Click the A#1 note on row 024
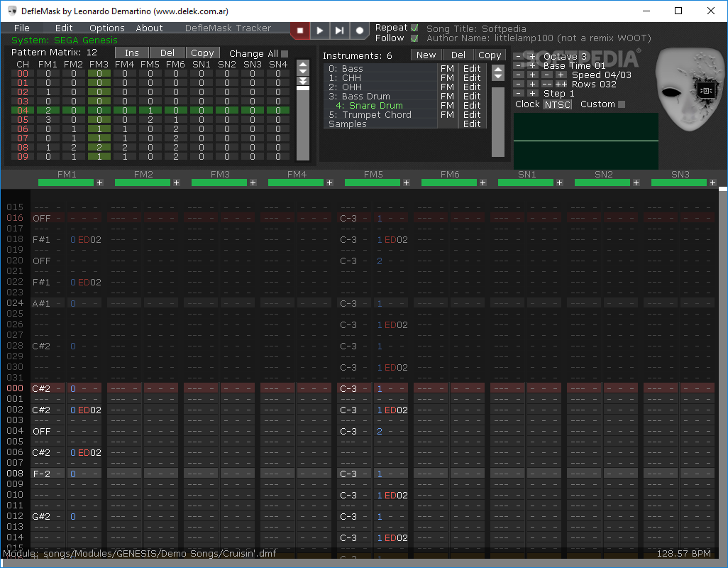Viewport: 728px width, 568px height. tap(41, 304)
